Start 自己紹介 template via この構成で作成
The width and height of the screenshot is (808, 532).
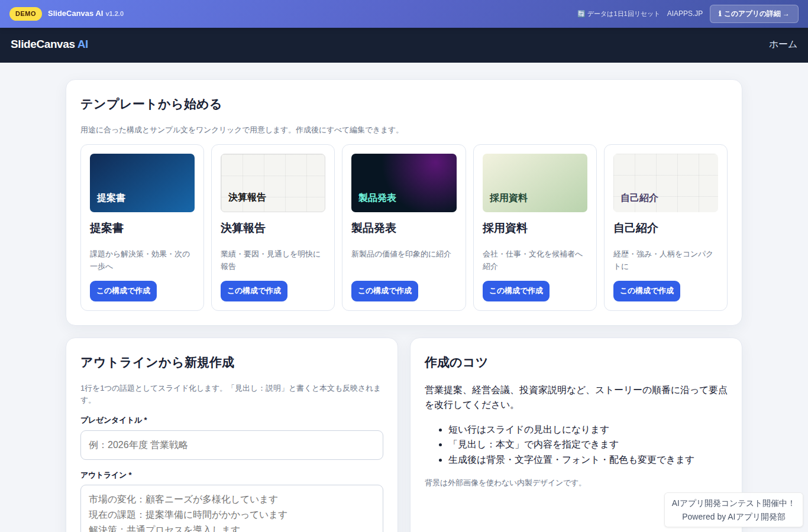pyautogui.click(x=647, y=291)
